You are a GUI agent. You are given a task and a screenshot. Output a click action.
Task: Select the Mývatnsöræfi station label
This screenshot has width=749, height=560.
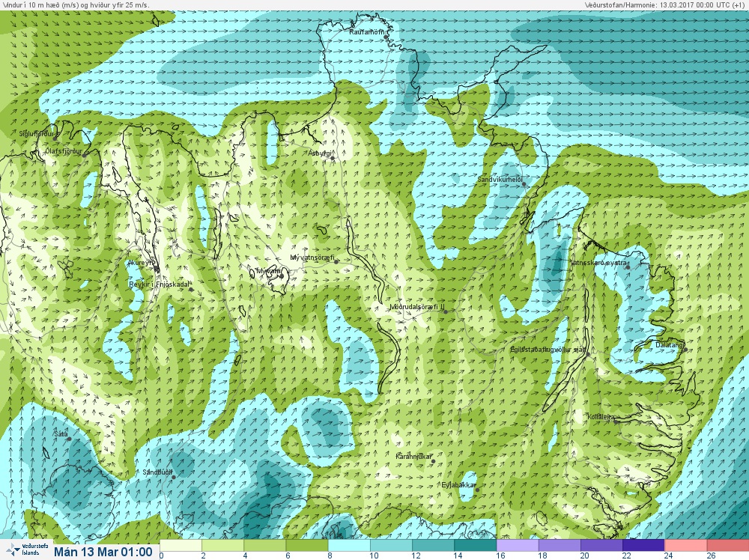click(x=312, y=258)
